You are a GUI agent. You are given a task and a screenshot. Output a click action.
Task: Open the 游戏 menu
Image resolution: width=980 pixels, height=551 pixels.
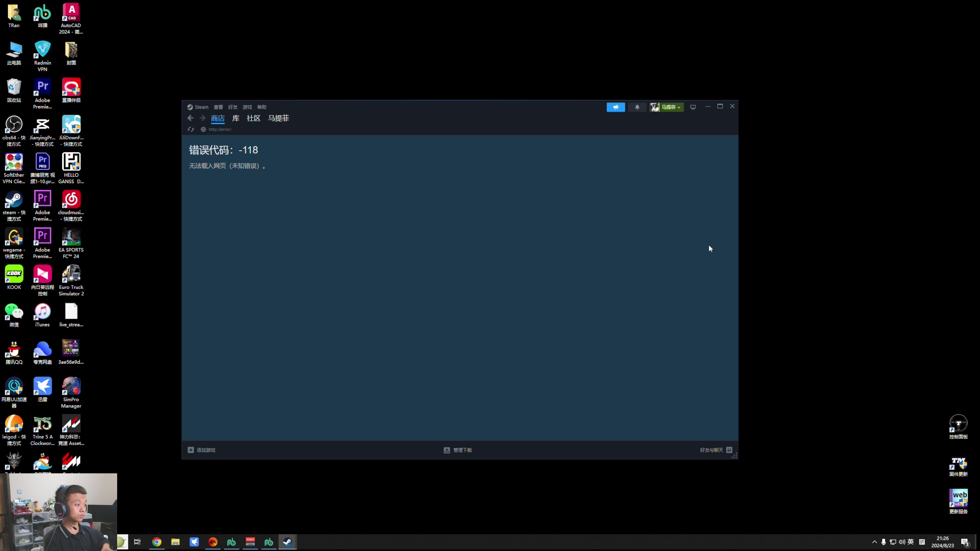point(247,107)
